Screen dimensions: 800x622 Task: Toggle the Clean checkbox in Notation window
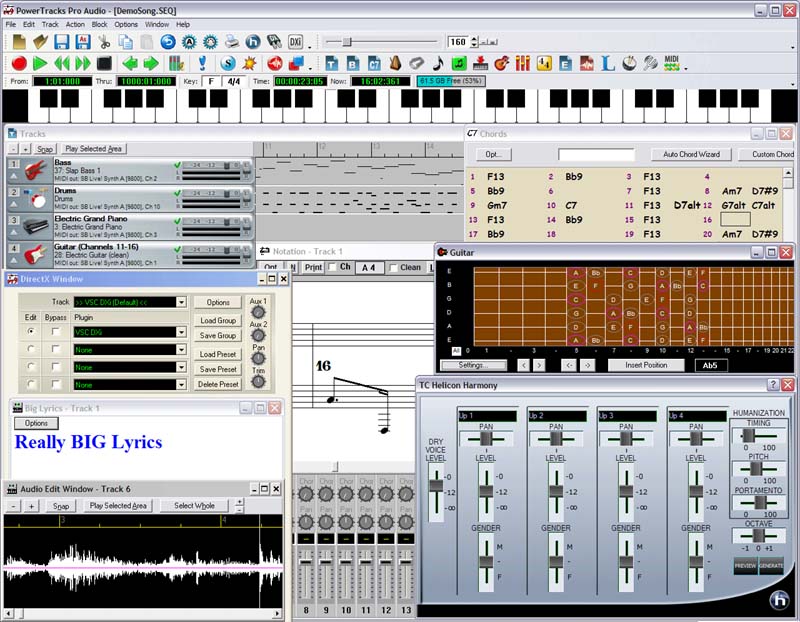(393, 267)
